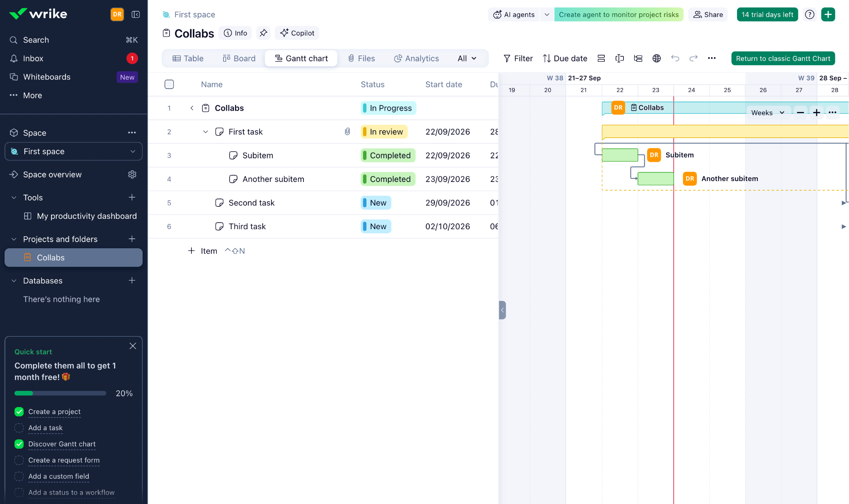Image resolution: width=849 pixels, height=504 pixels.
Task: Switch to the Analytics tab
Action: coord(416,58)
